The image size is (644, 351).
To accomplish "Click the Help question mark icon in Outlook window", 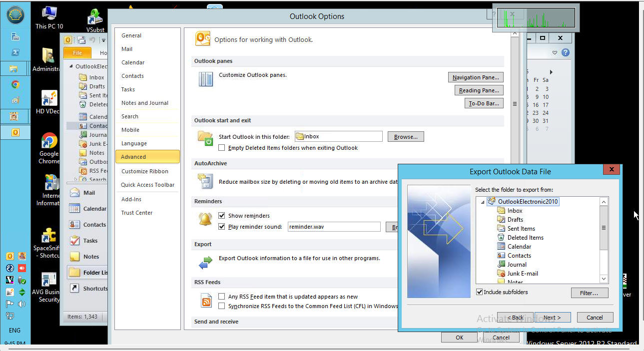I will coord(566,52).
